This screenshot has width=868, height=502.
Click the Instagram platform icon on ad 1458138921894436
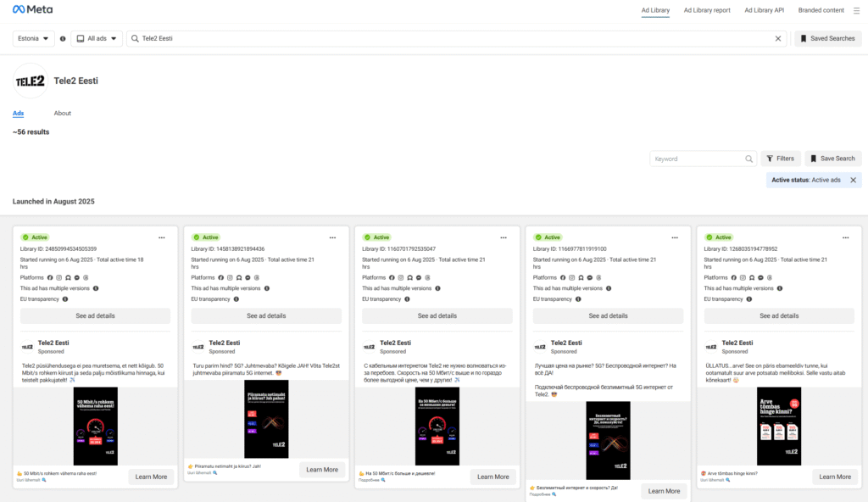(230, 277)
